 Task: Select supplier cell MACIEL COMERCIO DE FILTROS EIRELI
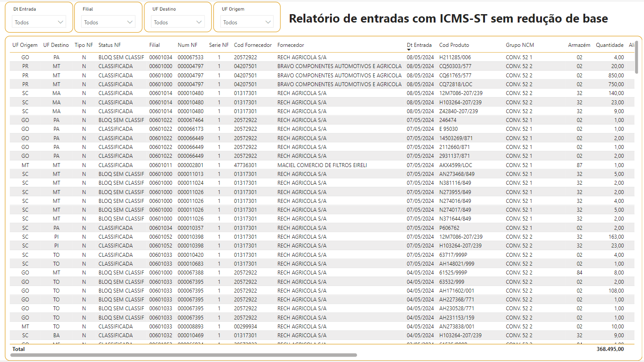[322, 165]
